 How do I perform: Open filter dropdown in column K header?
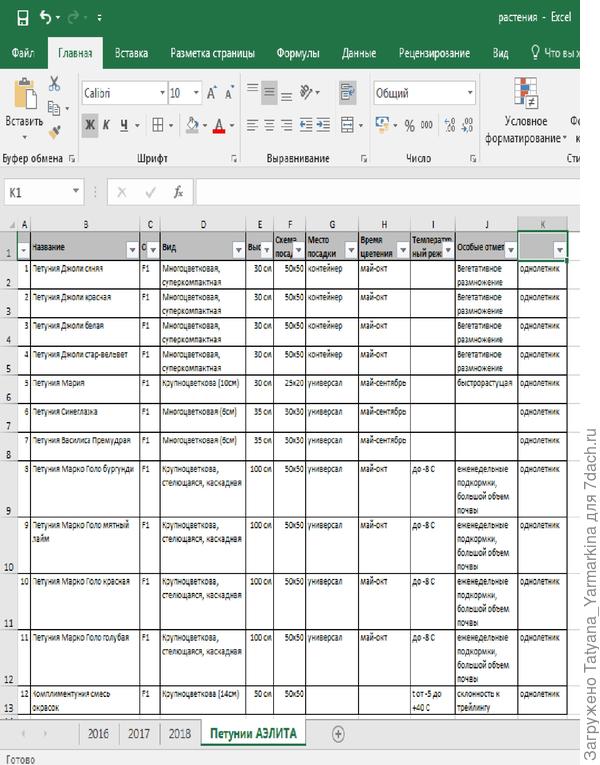[560, 250]
